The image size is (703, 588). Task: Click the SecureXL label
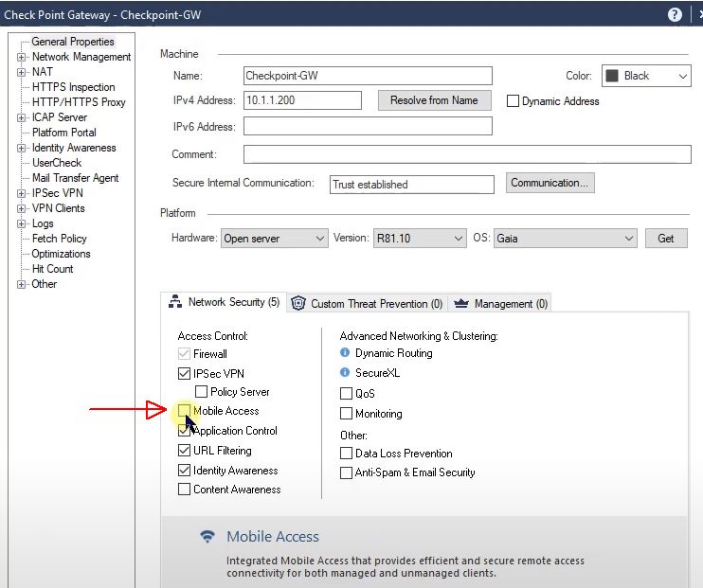pyautogui.click(x=377, y=373)
